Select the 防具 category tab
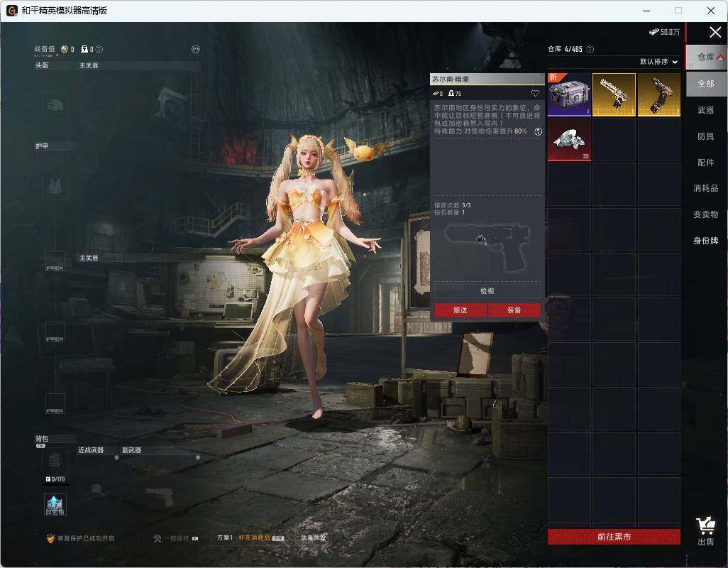Viewport: 728px width, 568px height. pyautogui.click(x=706, y=136)
